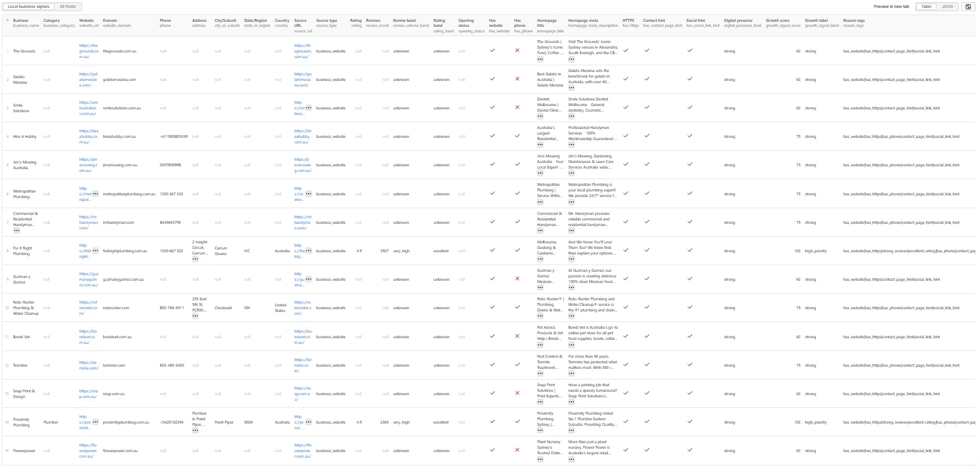Expand truncated address in Proximity Plumbing row
The height and width of the screenshot is (466, 980).
point(195,430)
